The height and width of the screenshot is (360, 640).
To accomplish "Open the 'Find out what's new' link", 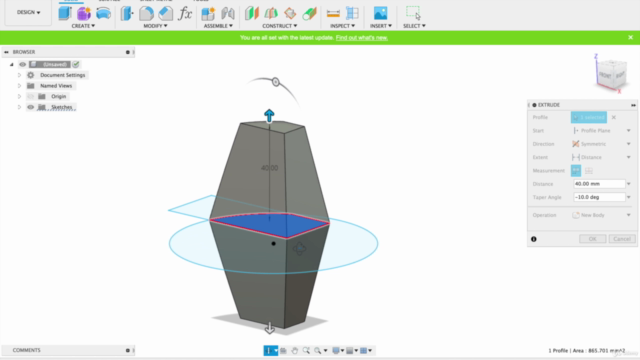I will [x=362, y=38].
